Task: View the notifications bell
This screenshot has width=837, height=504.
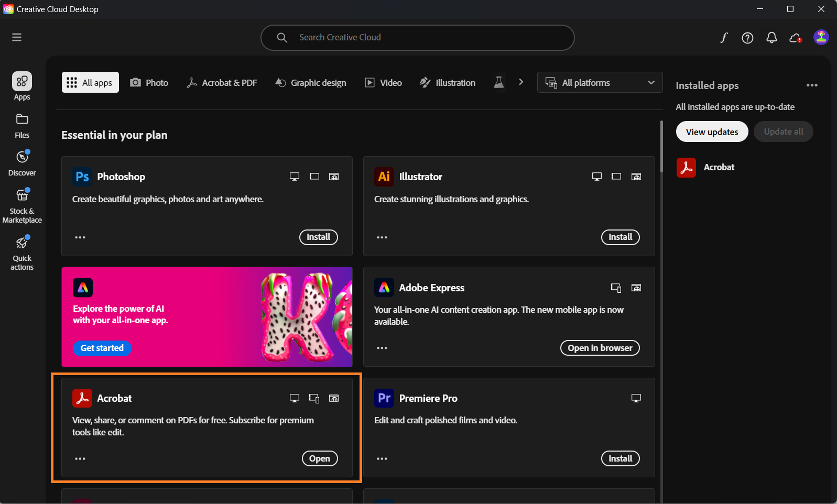Action: [771, 38]
